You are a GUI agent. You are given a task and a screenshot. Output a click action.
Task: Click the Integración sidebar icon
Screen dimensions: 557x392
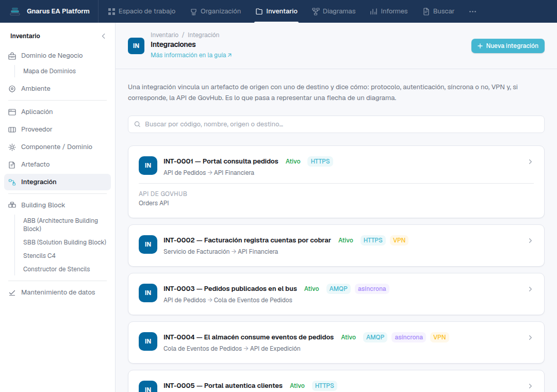[x=12, y=182]
